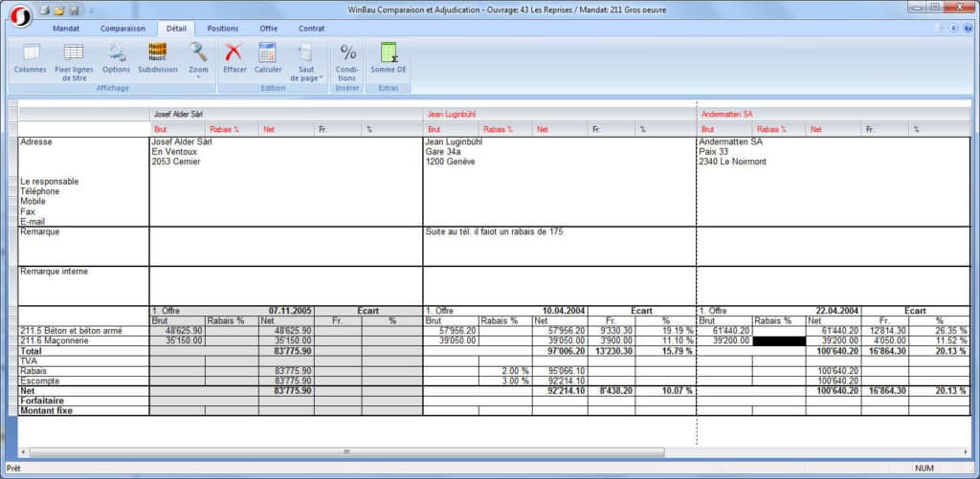Open the Positions ribbon tab
This screenshot has height=479, width=980.
pyautogui.click(x=222, y=29)
